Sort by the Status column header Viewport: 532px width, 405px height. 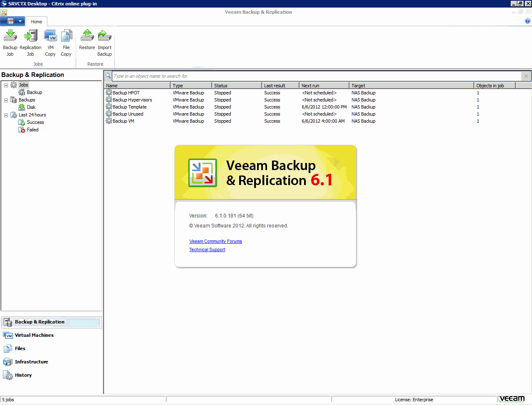click(237, 85)
